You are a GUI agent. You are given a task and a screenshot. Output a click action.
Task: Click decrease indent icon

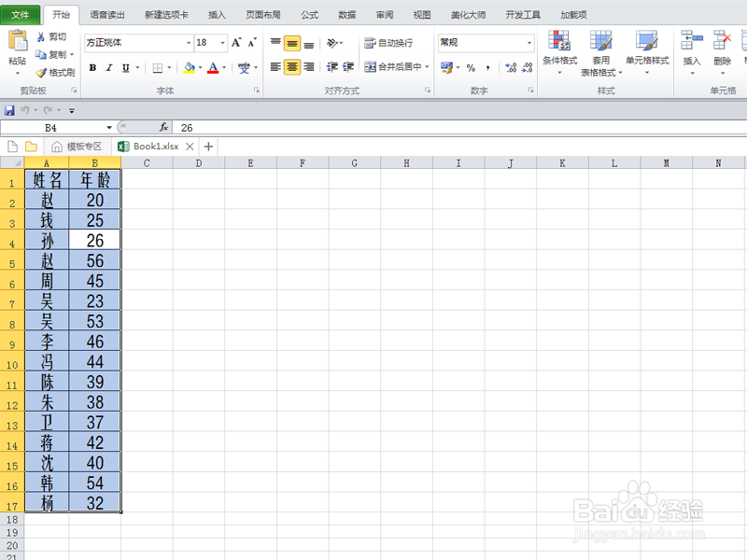(332, 66)
